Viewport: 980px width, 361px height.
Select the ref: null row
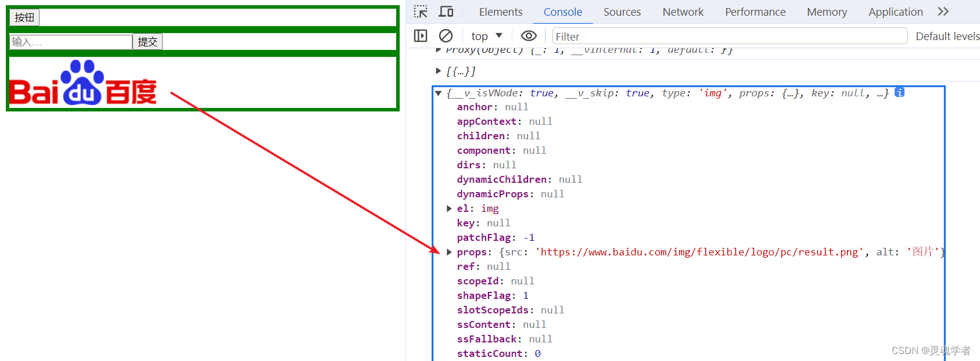pyautogui.click(x=483, y=266)
